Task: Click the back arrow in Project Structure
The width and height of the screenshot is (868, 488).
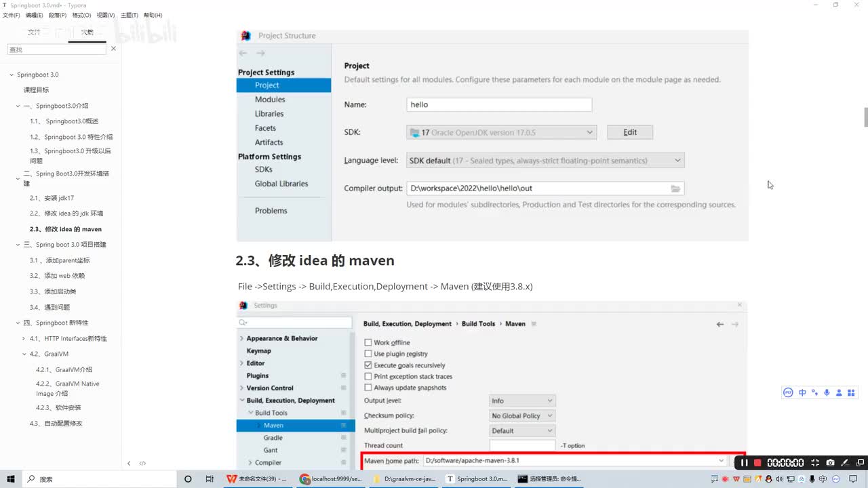Action: 243,53
